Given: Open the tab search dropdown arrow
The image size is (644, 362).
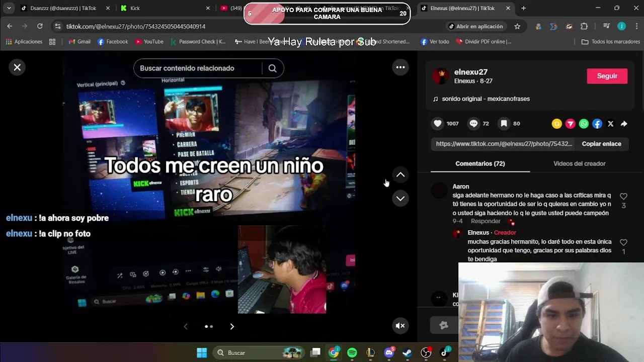Looking at the screenshot, I should [9, 8].
